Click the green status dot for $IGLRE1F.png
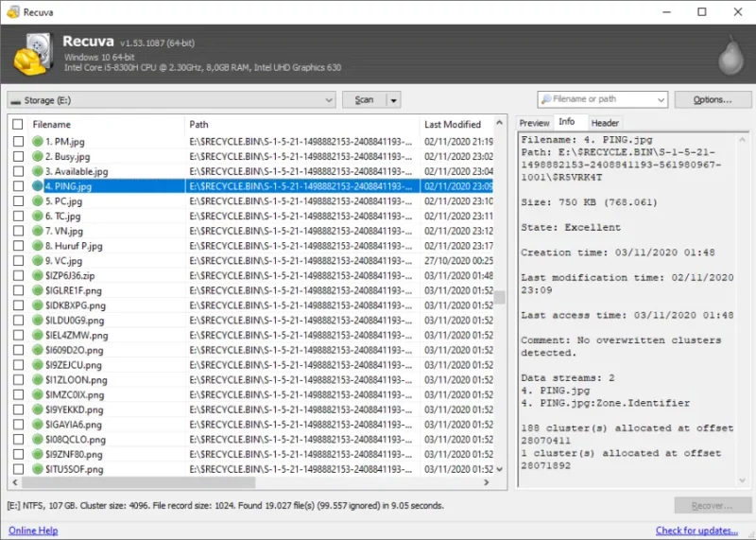This screenshot has width=756, height=540. pos(38,290)
